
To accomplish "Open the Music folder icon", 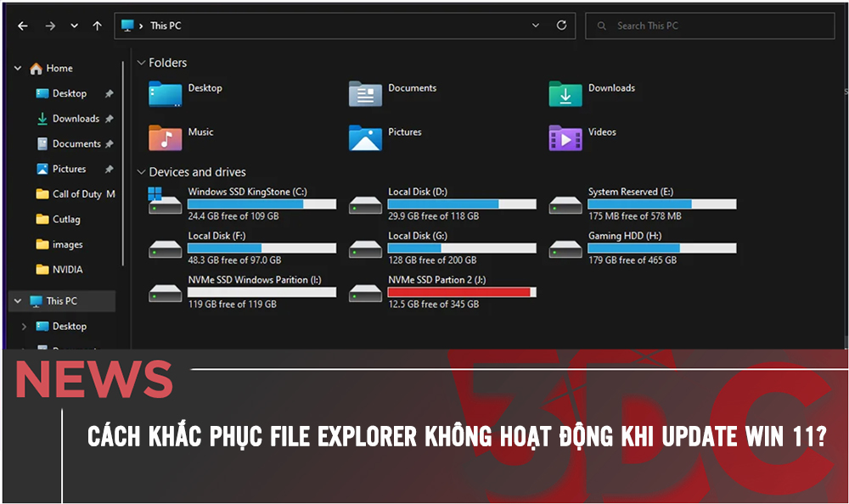I will click(166, 137).
